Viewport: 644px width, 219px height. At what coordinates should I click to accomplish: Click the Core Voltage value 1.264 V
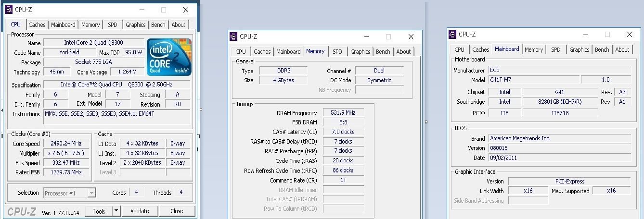[x=127, y=72]
